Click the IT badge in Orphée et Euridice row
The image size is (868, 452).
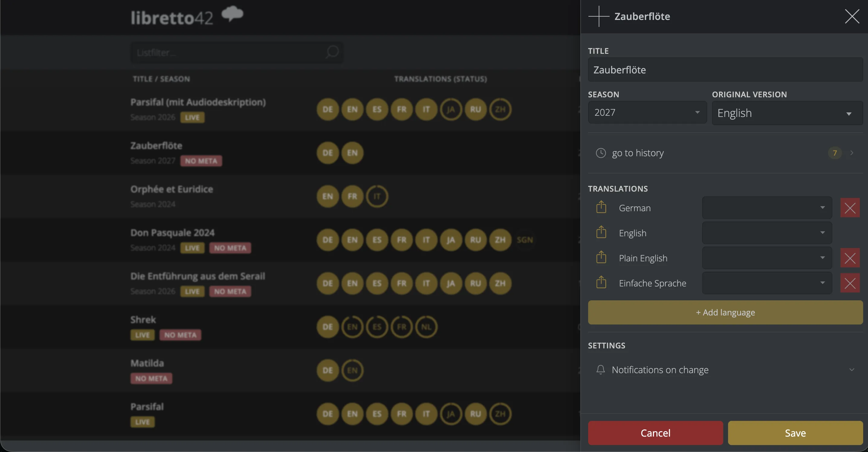tap(377, 196)
